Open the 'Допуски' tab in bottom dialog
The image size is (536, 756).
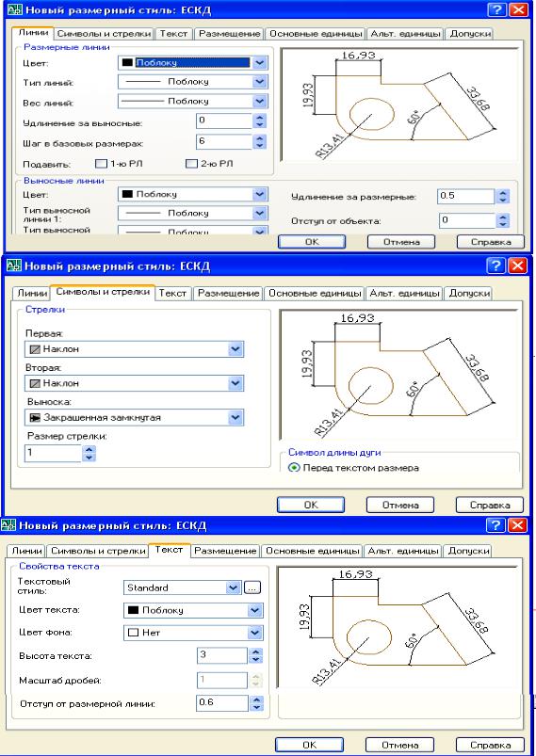[x=468, y=550]
